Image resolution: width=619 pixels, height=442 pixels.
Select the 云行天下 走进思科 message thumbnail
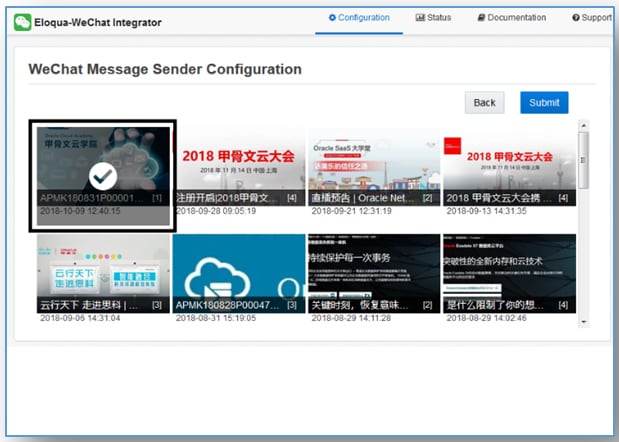tap(103, 273)
